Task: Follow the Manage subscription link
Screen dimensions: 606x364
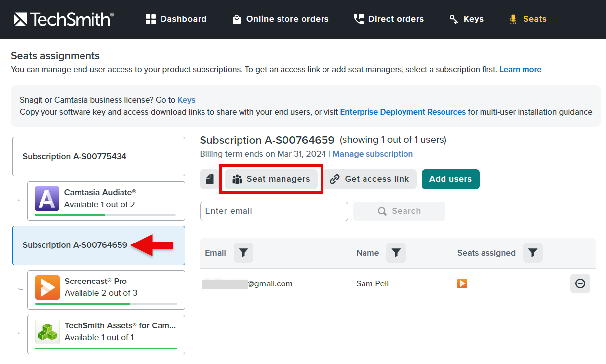Action: tap(372, 154)
